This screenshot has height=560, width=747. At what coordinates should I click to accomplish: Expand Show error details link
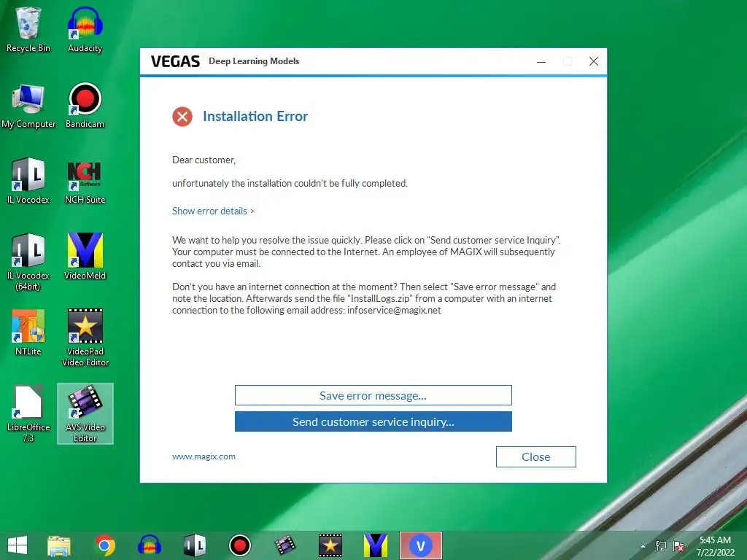tap(213, 211)
